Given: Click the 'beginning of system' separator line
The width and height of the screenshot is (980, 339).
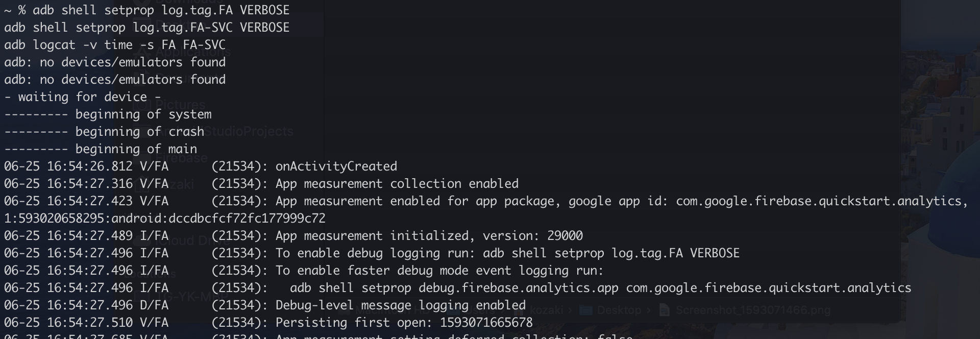Looking at the screenshot, I should pos(108,114).
